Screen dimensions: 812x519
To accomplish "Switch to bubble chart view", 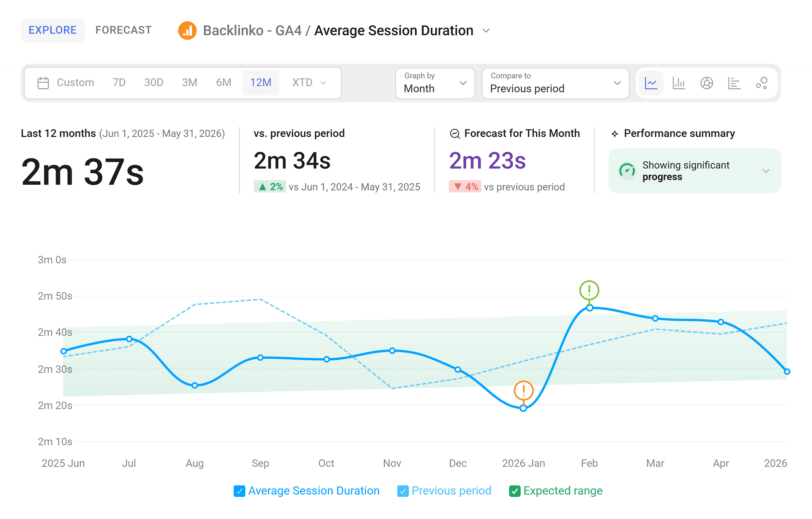I will click(762, 83).
